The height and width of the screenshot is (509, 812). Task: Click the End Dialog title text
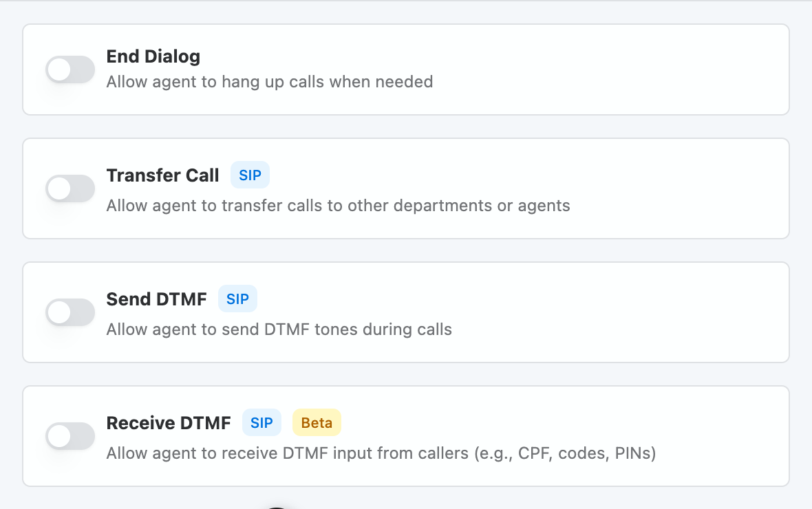click(153, 56)
